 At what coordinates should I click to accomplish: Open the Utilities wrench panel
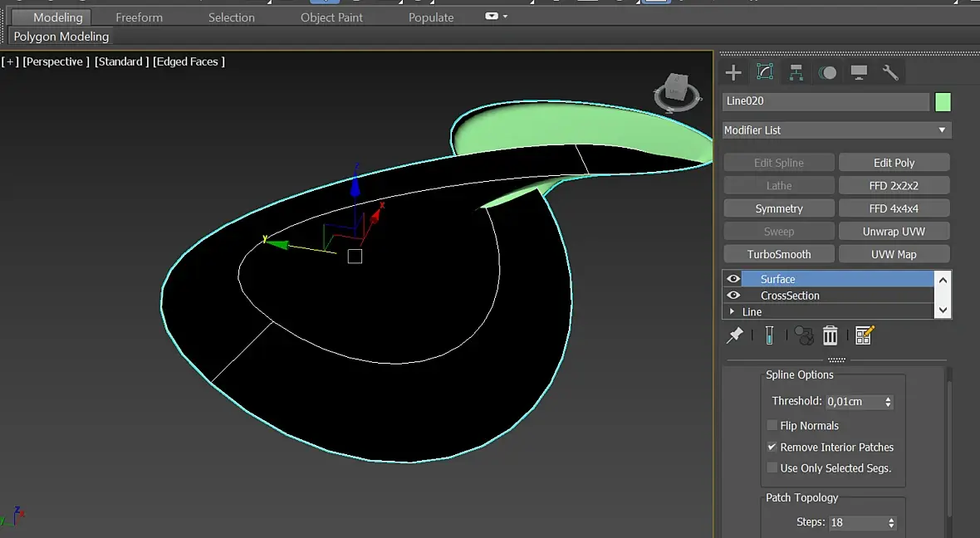pos(890,73)
